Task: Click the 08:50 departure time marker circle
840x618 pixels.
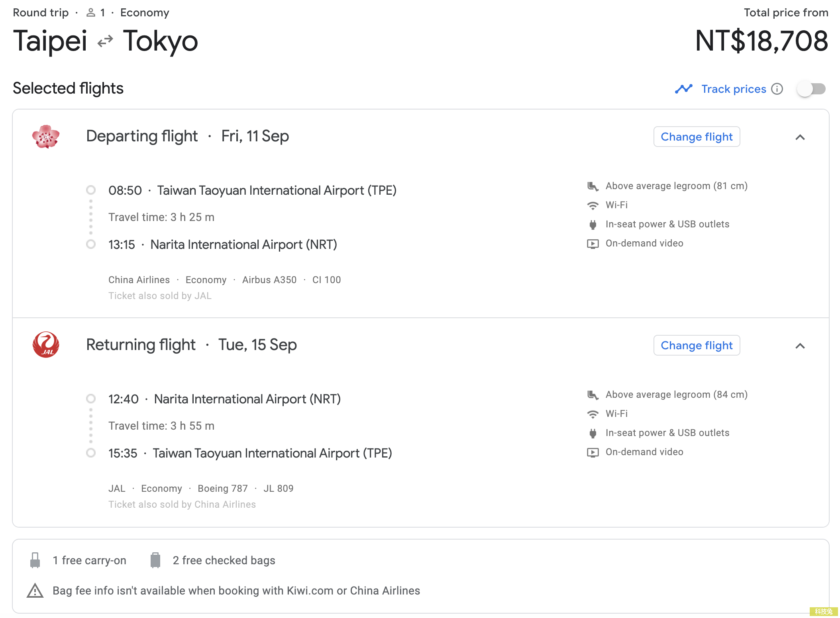Action: pyautogui.click(x=91, y=190)
